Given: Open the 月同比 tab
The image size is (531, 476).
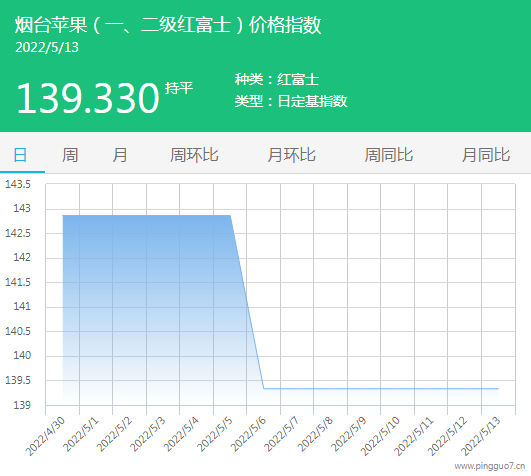Looking at the screenshot, I should point(486,155).
